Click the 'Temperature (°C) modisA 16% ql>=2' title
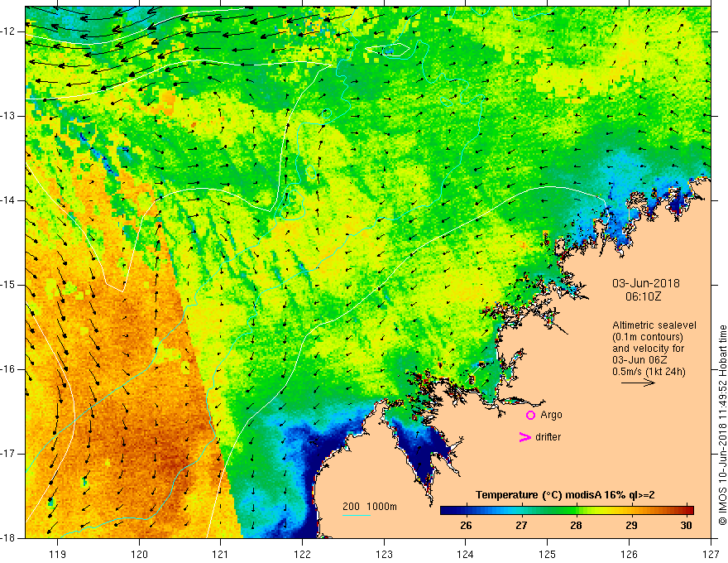Image resolution: width=728 pixels, height=563 pixels. (x=565, y=495)
